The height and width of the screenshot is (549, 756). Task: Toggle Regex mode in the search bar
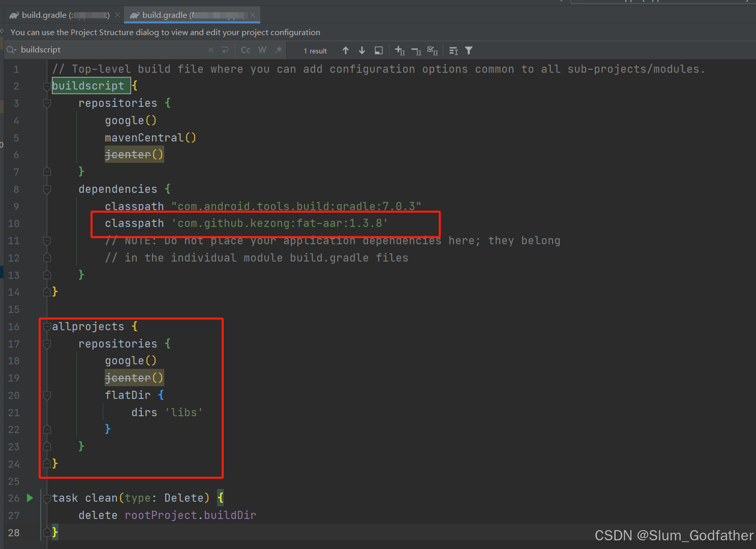point(279,50)
